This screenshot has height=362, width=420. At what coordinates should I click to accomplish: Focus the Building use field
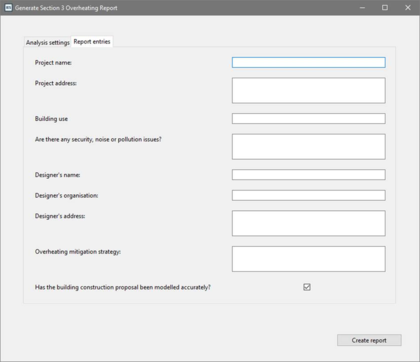(309, 119)
